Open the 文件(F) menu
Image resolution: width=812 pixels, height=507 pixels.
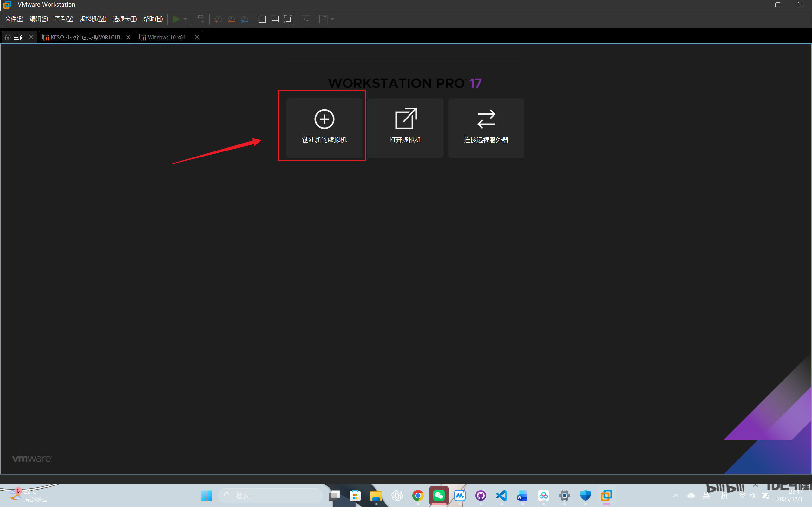point(14,19)
